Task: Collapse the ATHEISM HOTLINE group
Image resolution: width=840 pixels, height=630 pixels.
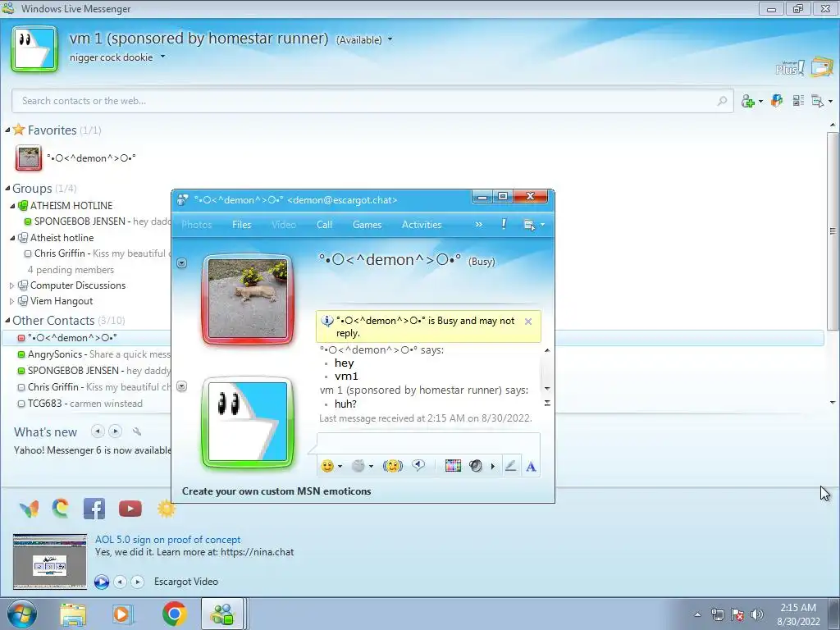Action: 12,206
